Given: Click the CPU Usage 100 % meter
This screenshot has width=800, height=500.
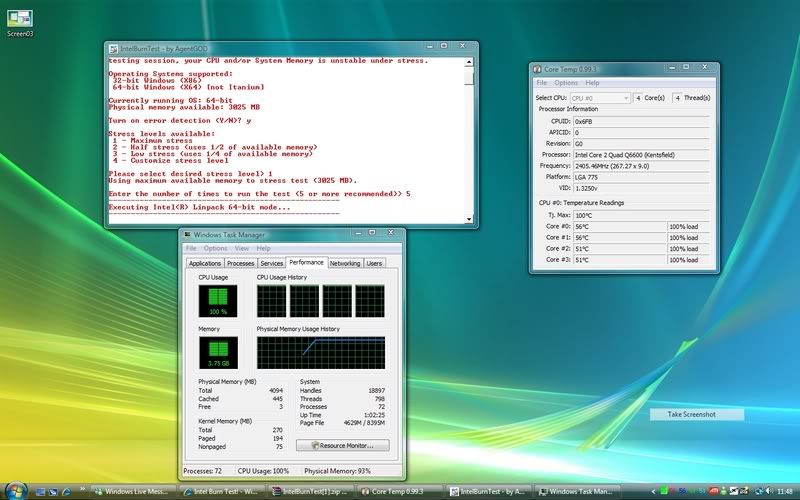Looking at the screenshot, I should [218, 301].
